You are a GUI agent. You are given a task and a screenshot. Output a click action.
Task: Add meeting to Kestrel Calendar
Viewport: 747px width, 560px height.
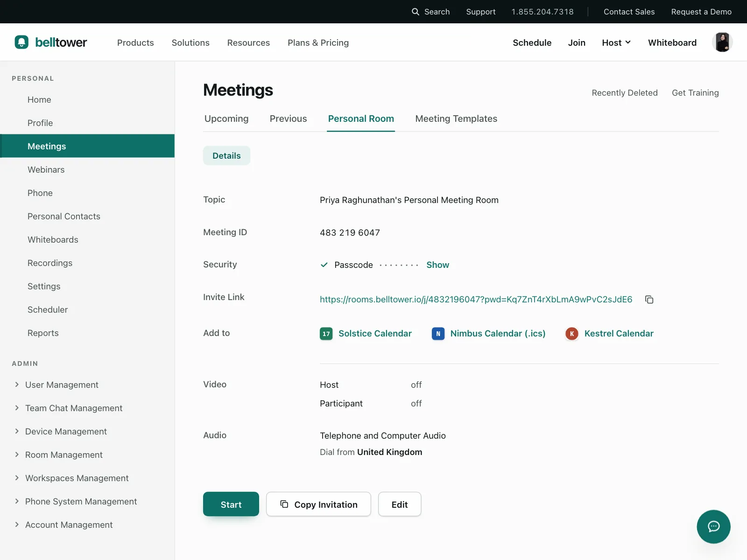(619, 334)
